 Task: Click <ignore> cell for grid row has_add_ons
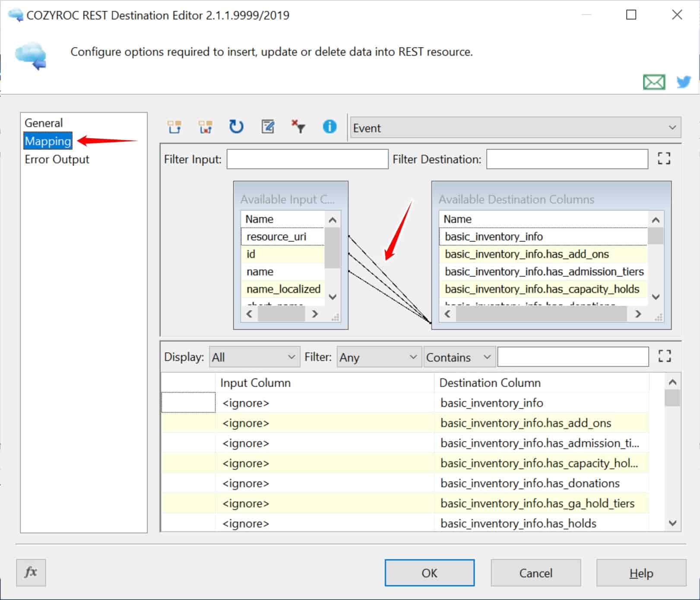(x=325, y=423)
